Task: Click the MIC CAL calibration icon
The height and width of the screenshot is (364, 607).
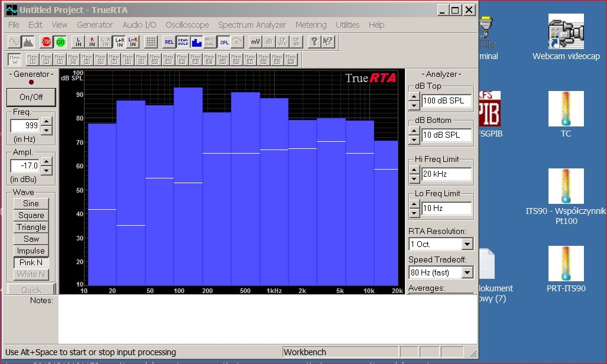Action: 210,42
